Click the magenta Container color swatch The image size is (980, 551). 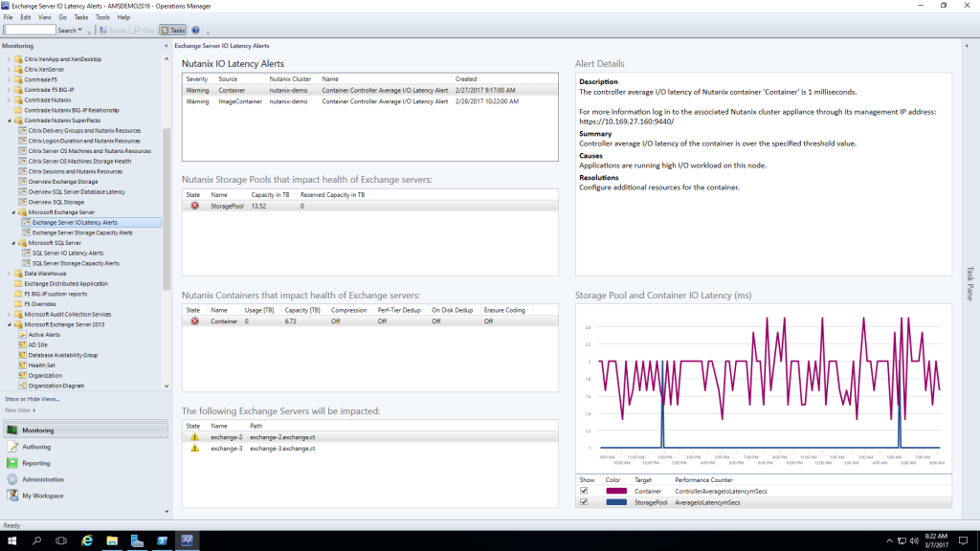[x=616, y=491]
